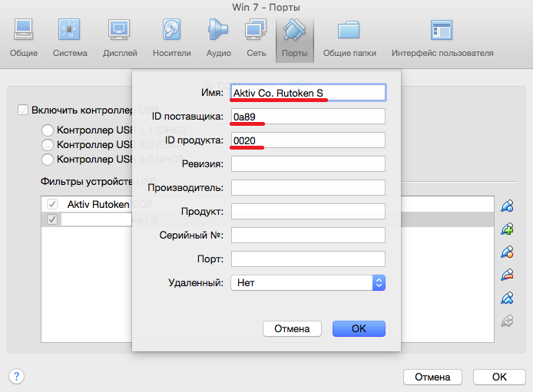Image resolution: width=533 pixels, height=392 pixels.
Task: Click the greyed move filter down icon
Action: click(507, 321)
